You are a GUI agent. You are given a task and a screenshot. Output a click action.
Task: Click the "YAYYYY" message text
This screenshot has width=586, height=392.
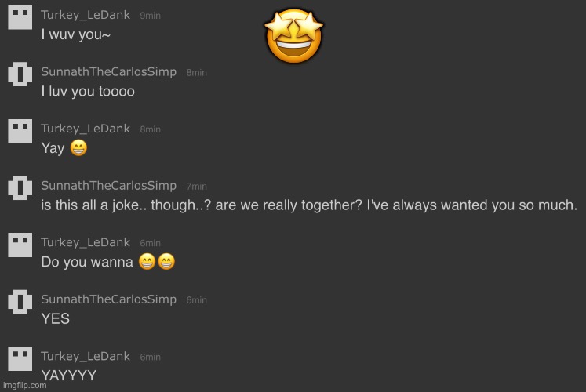click(x=69, y=376)
